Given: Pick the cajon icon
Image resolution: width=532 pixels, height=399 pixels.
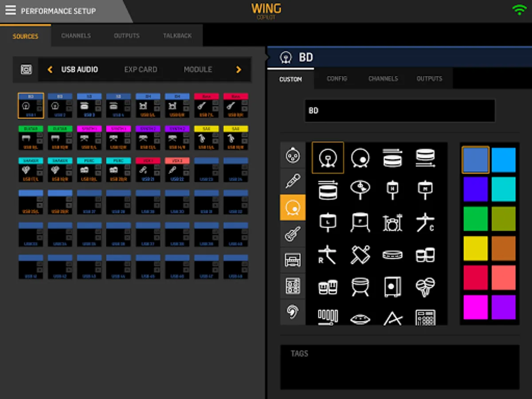Looking at the screenshot, I should [x=392, y=287].
